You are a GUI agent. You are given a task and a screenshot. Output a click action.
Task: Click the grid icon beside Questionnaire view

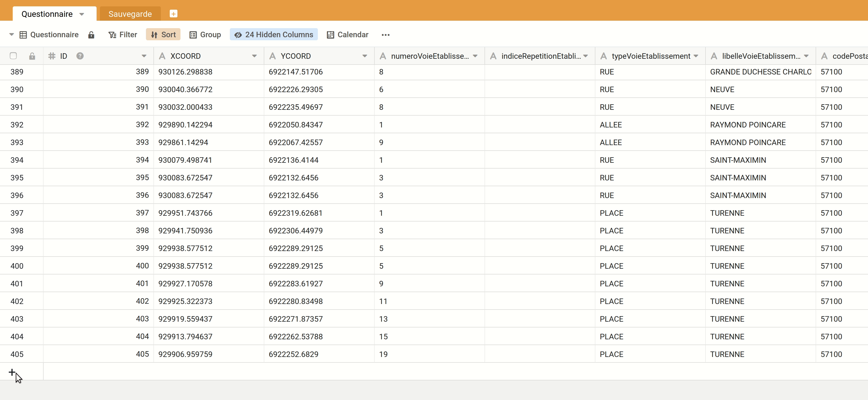click(23, 34)
